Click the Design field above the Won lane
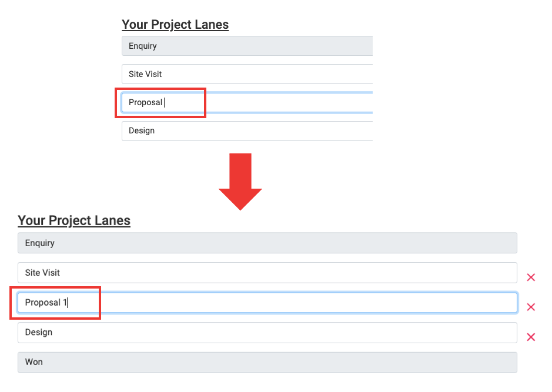Viewport: 552px width, 392px height. coord(267,333)
